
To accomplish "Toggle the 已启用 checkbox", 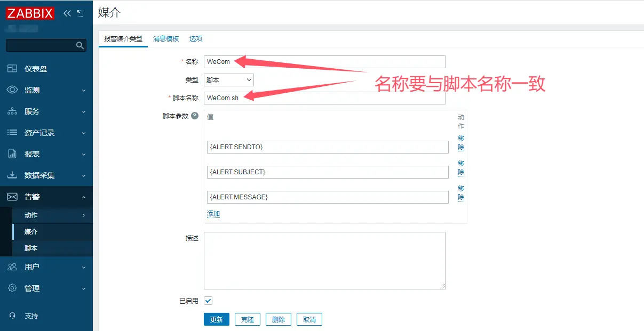I will coord(208,301).
